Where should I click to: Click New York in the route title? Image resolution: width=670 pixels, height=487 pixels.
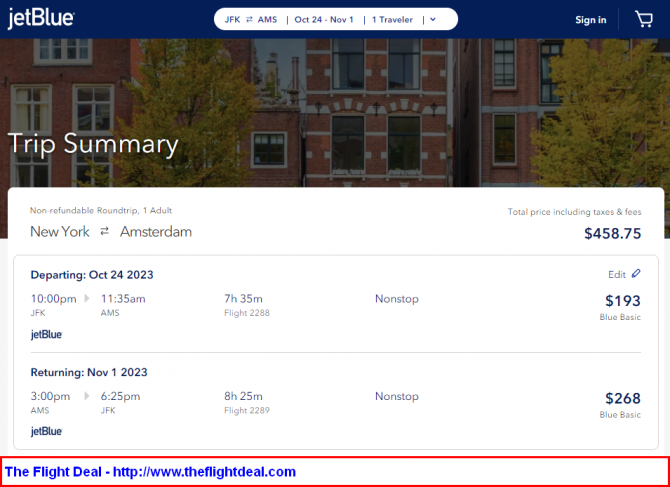pos(60,232)
